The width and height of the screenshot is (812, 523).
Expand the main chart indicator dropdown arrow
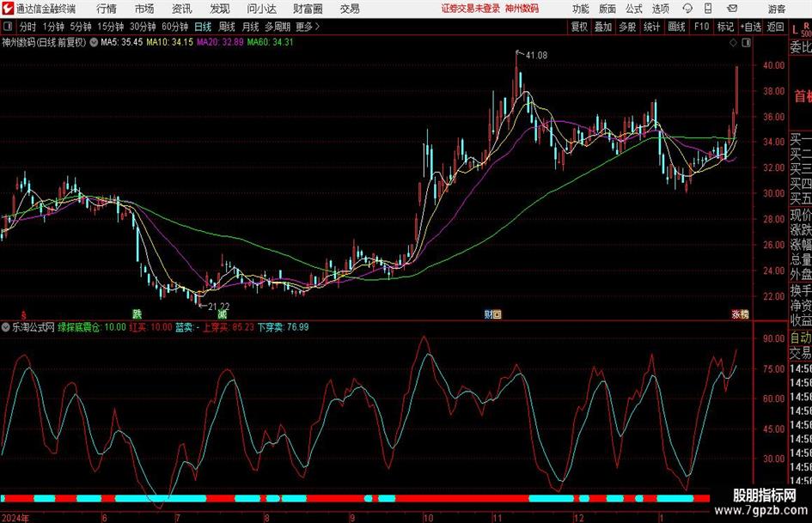(x=94, y=42)
